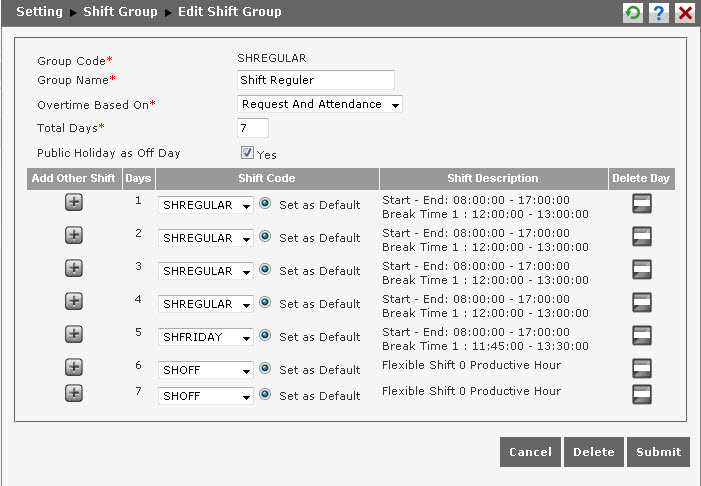The height and width of the screenshot is (486, 701).
Task: Add other shift for day 6
Action: (x=74, y=368)
